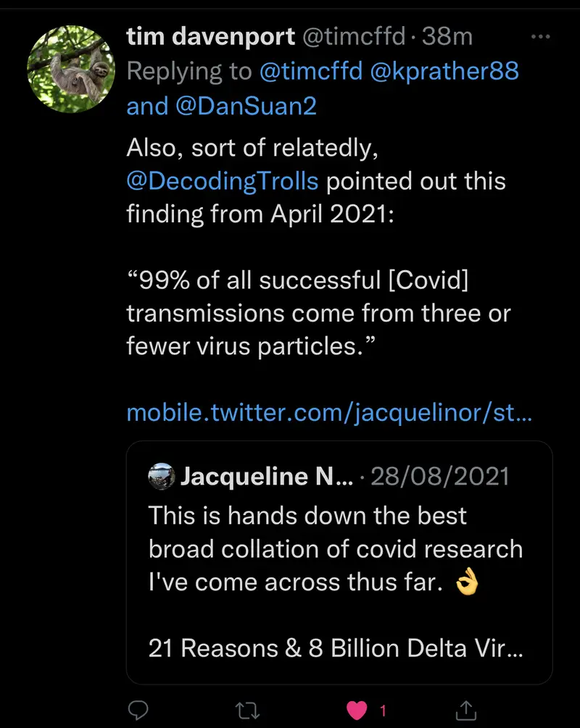Image resolution: width=580 pixels, height=728 pixels.
Task: Click the like count number 1
Action: click(x=383, y=711)
